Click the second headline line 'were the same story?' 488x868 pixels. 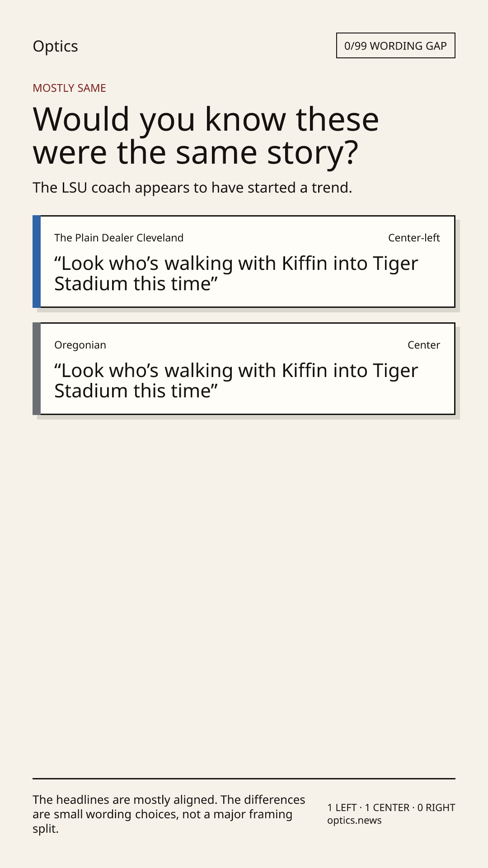tap(196, 153)
